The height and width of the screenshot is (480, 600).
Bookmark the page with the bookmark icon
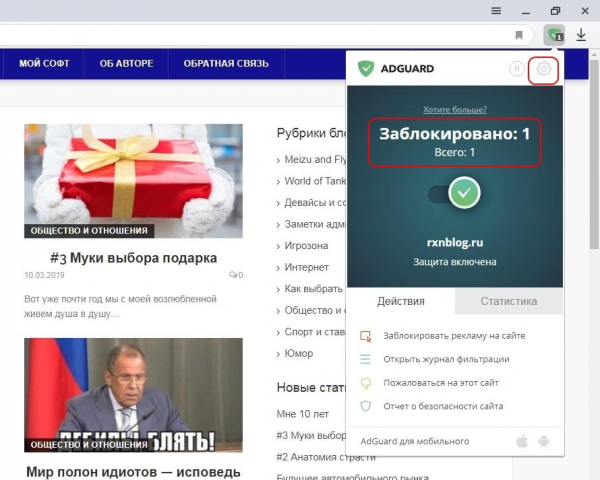[519, 35]
